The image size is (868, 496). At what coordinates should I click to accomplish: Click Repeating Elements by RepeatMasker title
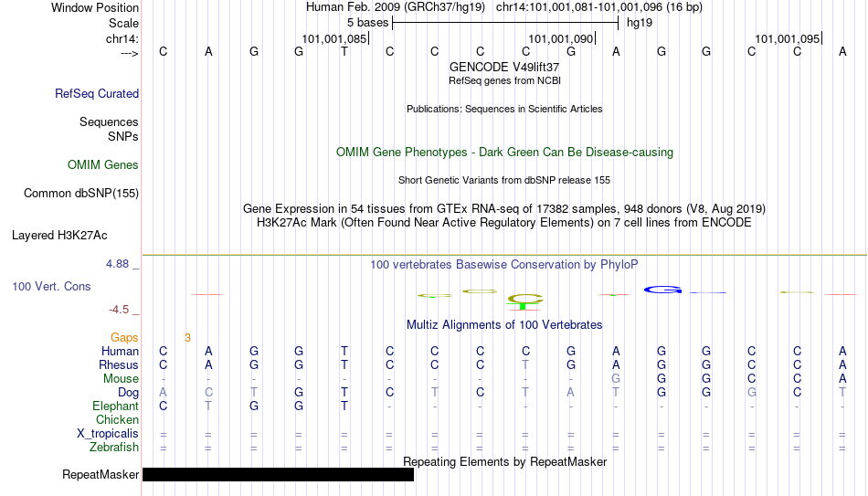[x=504, y=461]
